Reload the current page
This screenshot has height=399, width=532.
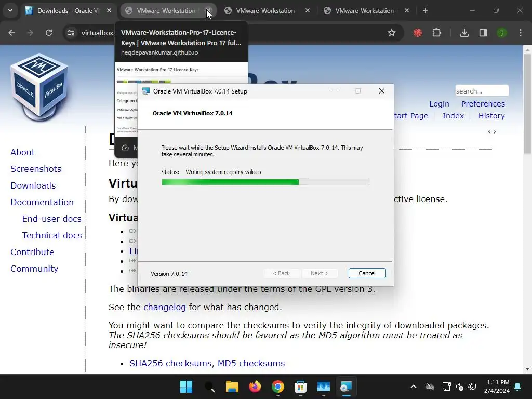(x=49, y=33)
